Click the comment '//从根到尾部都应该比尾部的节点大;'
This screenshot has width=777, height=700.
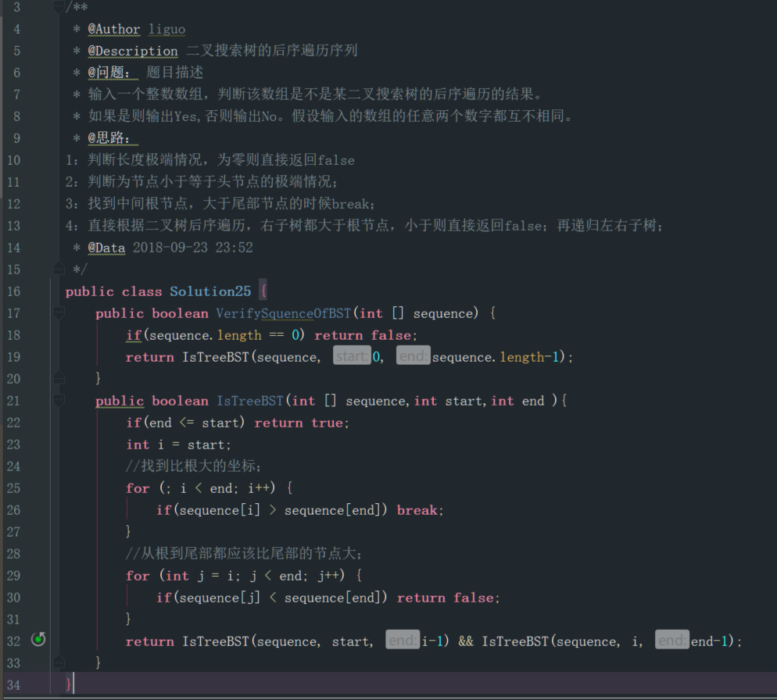(244, 553)
